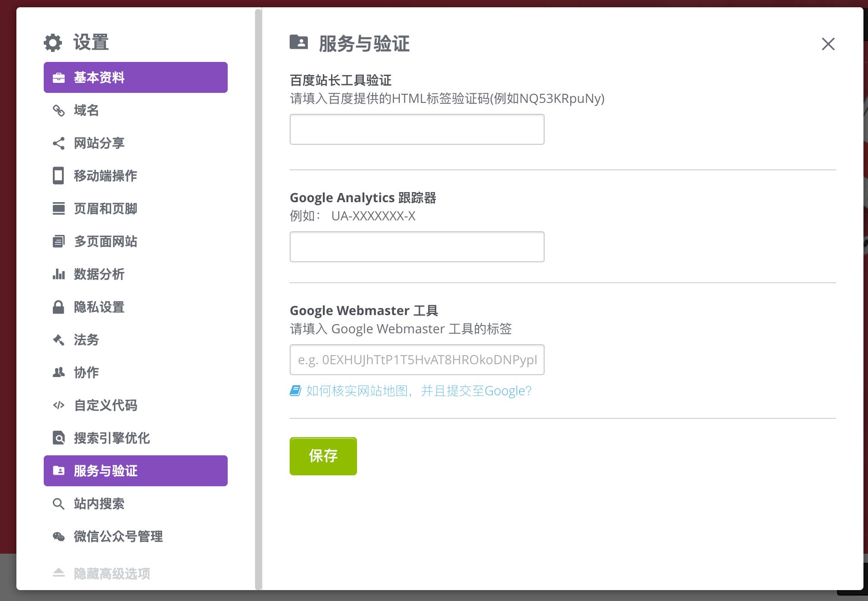The height and width of the screenshot is (601, 868).
Task: Click the padlock icon for 隐私设置
Action: coord(59,307)
